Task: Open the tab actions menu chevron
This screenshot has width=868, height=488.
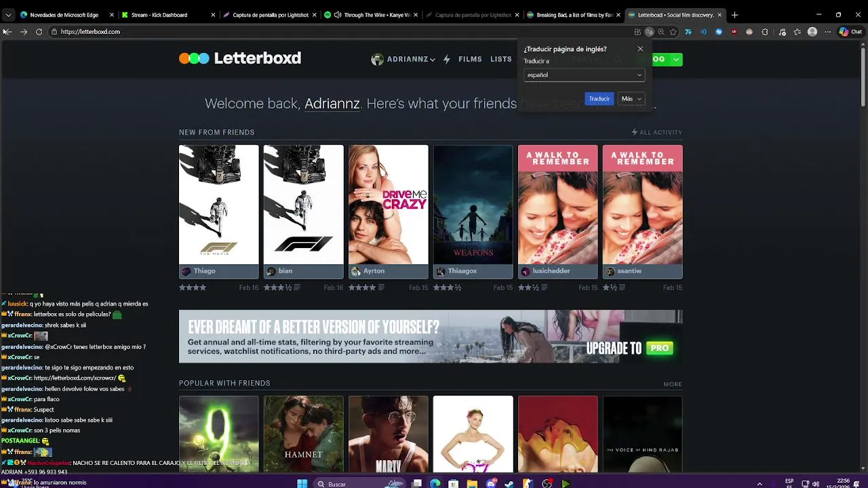Action: click(8, 15)
